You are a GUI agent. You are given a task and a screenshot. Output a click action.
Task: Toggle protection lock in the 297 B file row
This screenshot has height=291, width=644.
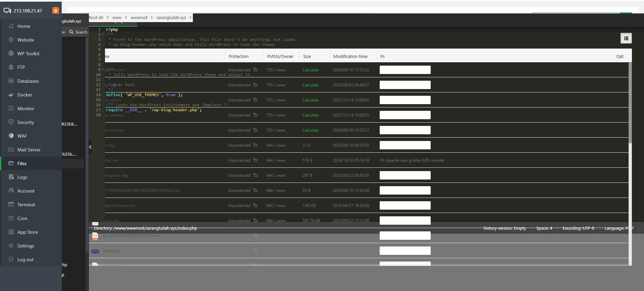coord(255,175)
